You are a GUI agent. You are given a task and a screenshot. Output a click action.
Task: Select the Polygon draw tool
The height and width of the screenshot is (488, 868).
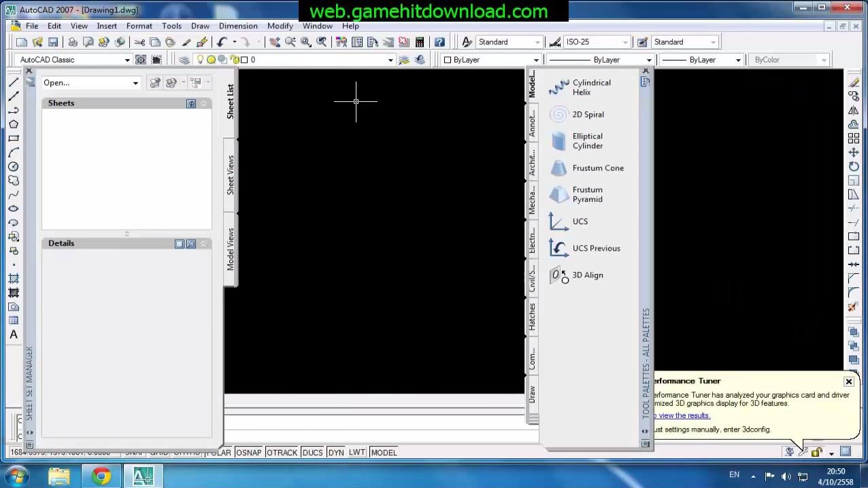point(14,124)
